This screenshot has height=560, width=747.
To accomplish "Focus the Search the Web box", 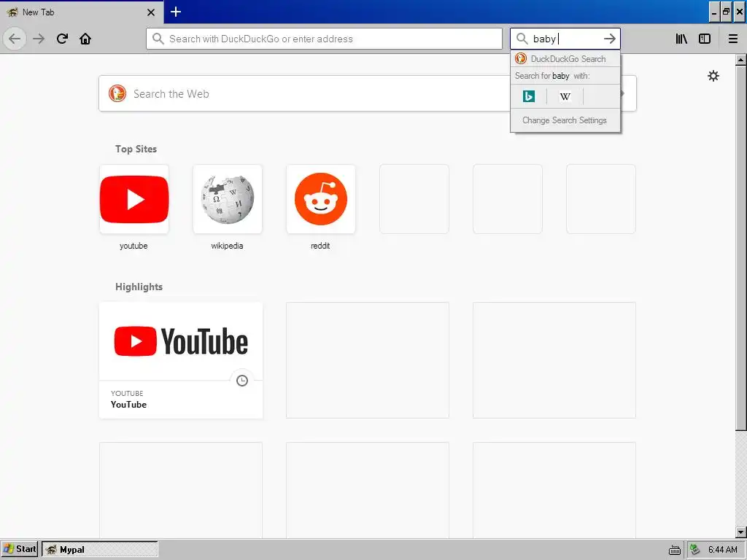I will 368,94.
